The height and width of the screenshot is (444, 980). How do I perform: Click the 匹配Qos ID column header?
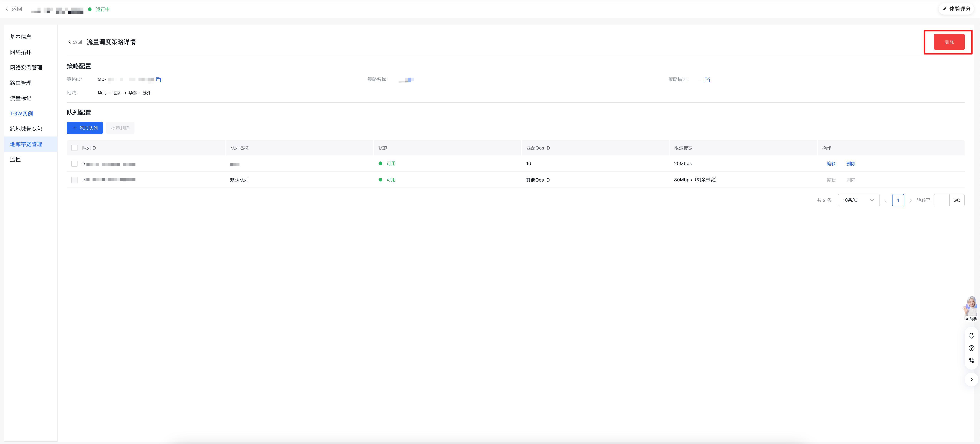(x=538, y=148)
